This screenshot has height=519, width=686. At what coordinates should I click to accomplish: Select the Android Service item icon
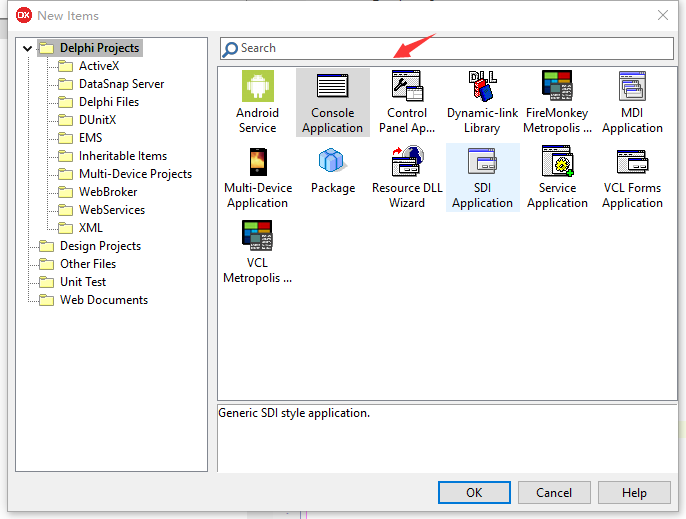[258, 86]
